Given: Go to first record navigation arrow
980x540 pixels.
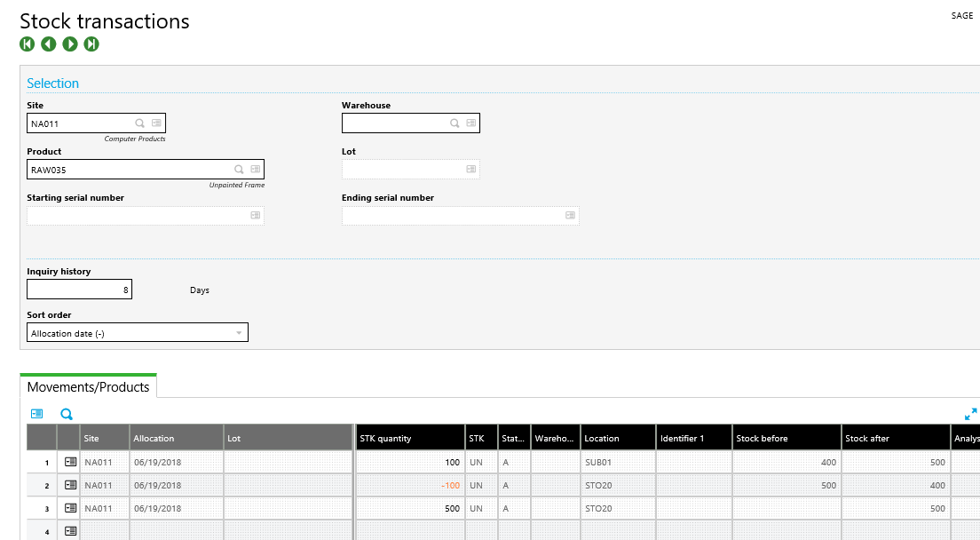Looking at the screenshot, I should click(x=28, y=44).
